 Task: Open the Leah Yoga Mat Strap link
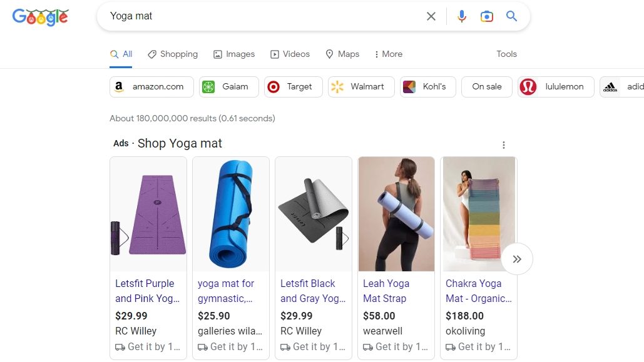coord(386,291)
